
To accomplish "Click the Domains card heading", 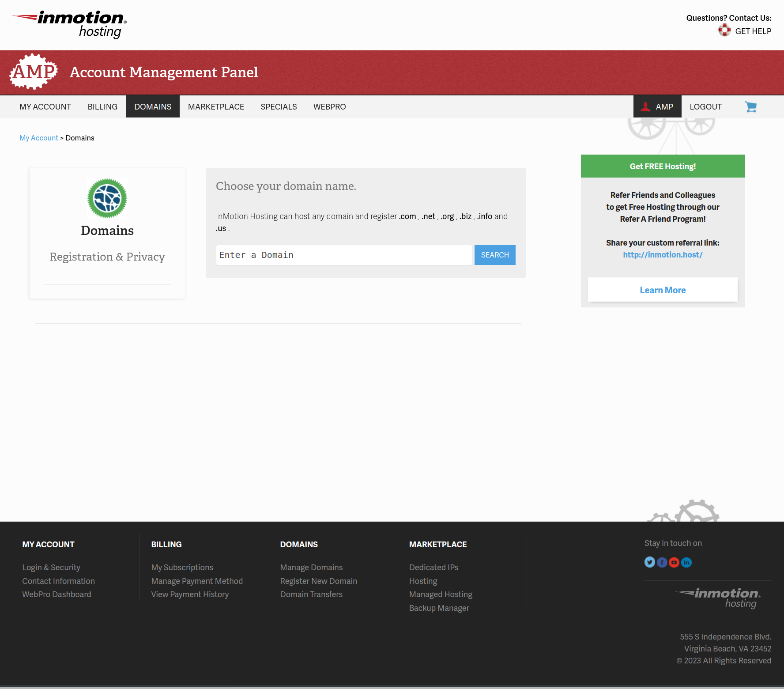I will tap(107, 231).
